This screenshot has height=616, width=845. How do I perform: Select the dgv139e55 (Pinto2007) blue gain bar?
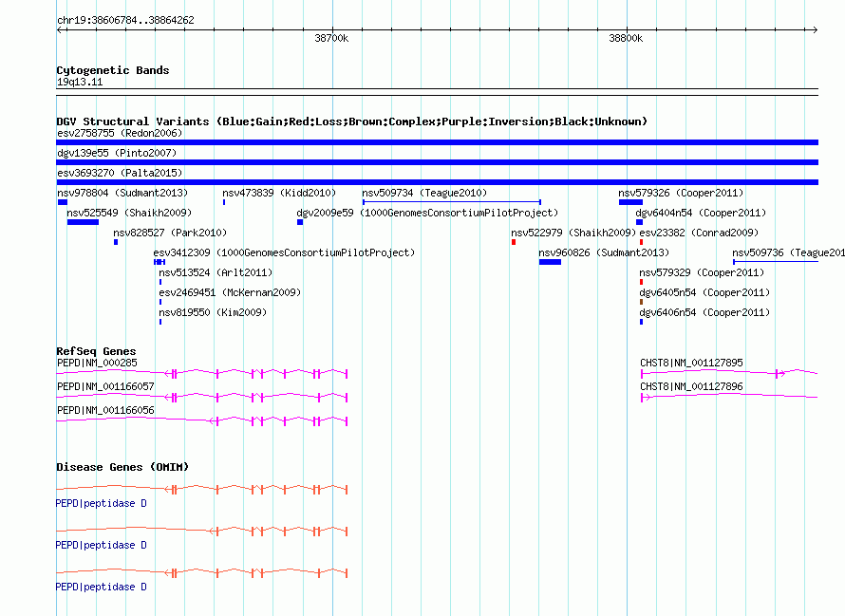(x=437, y=162)
